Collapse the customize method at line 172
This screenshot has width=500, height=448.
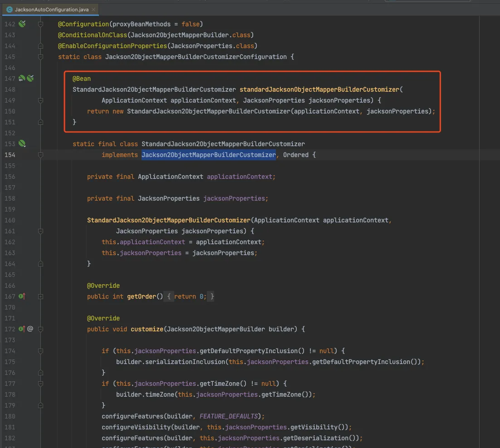(x=41, y=329)
